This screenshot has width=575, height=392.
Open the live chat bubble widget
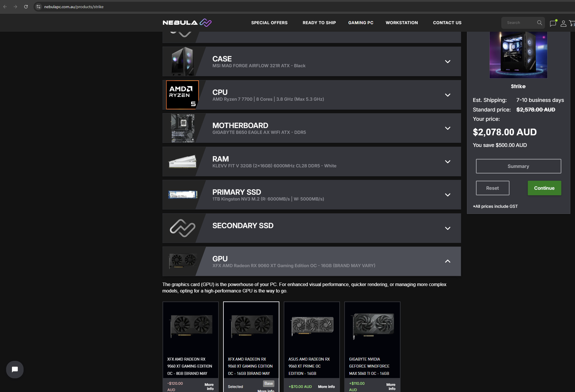tap(15, 369)
